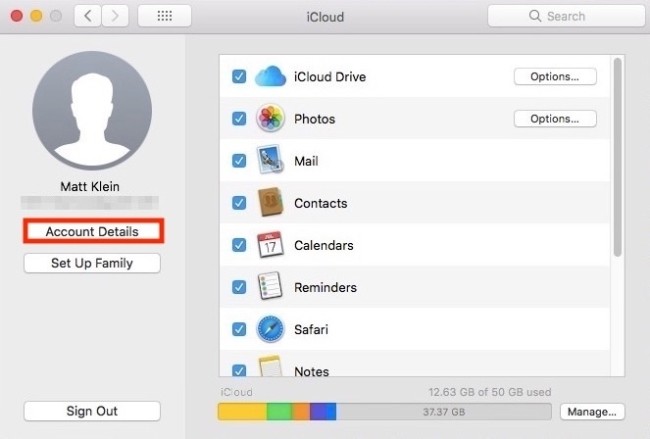This screenshot has height=439, width=650.
Task: Toggle the Notes checkbox
Action: 239,370
